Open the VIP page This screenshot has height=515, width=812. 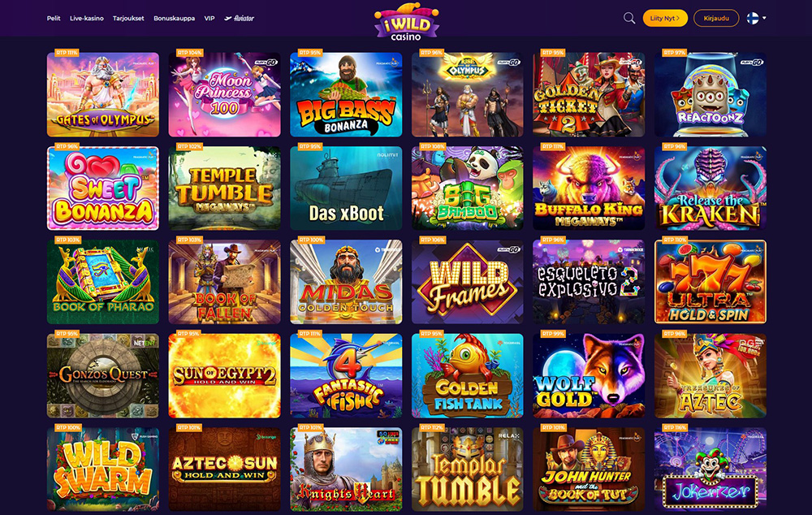209,18
